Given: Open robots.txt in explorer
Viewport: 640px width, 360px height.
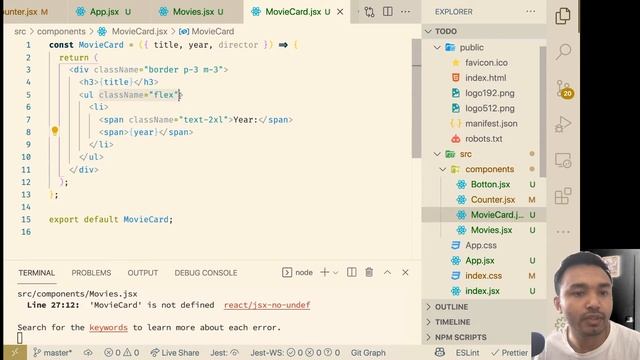Looking at the screenshot, I should (484, 139).
